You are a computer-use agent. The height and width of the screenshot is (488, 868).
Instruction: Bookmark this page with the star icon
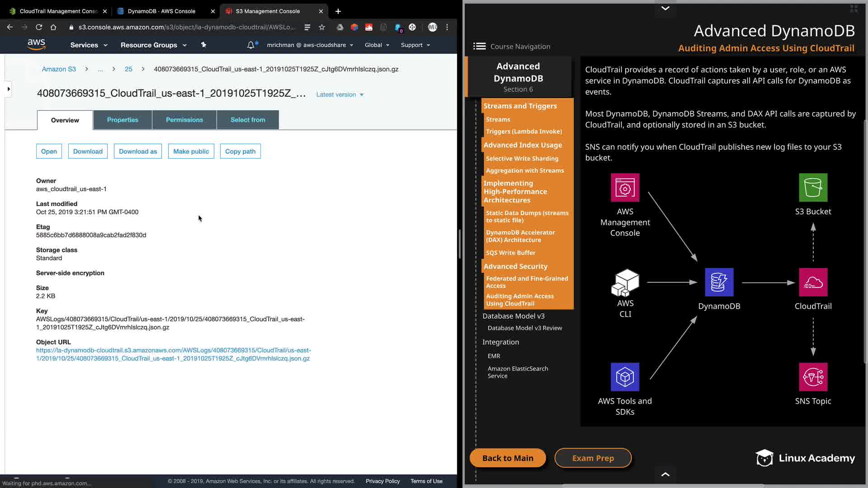point(322,27)
